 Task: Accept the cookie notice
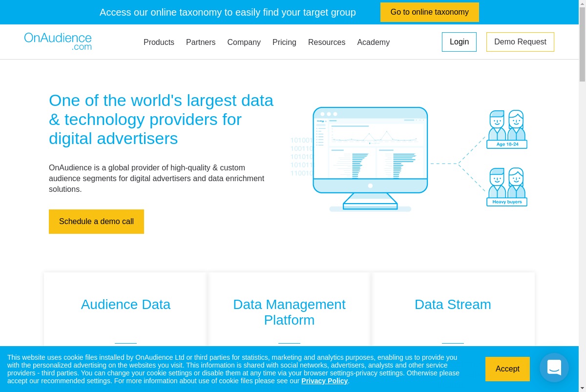[x=507, y=369]
